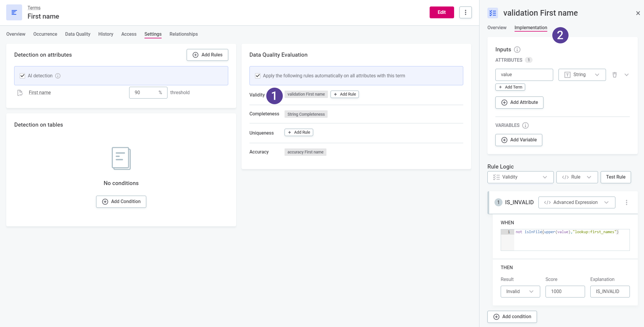Screen dimensions: 644x327
Task: Click the Score input field
Action: 565,291
